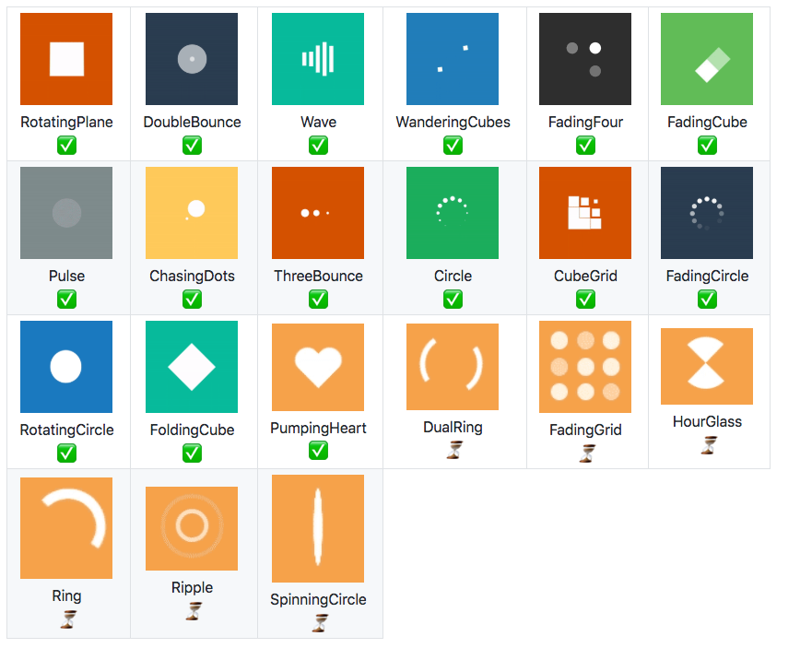
Task: Click the RotatingPlane spinner preview
Action: click(66, 59)
